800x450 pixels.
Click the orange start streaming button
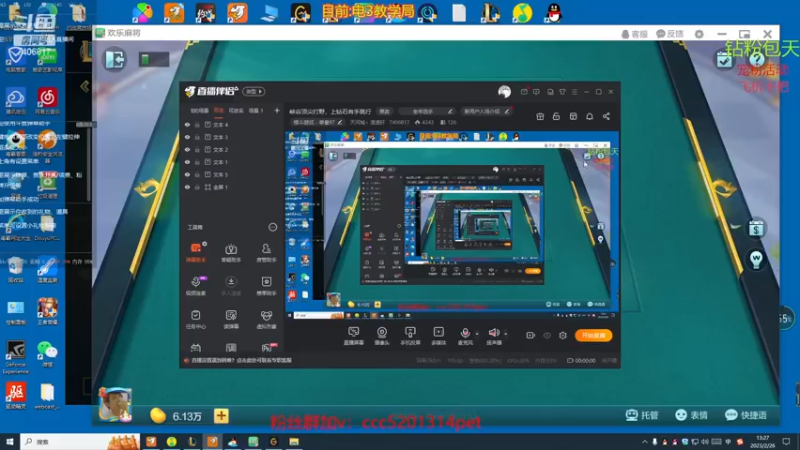593,335
